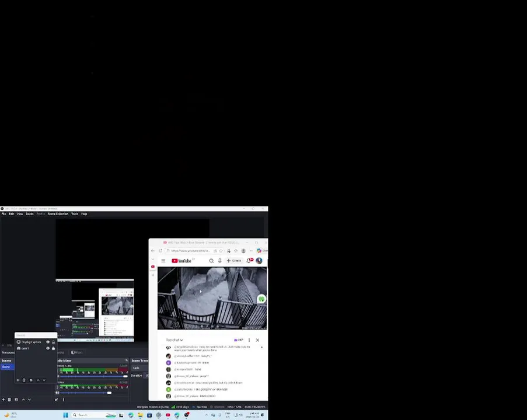
Task: Move the scene down in Scenes list
Action: [29, 400]
